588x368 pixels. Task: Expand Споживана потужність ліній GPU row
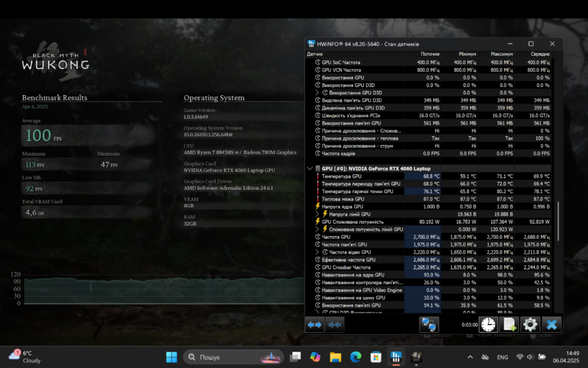pos(318,229)
